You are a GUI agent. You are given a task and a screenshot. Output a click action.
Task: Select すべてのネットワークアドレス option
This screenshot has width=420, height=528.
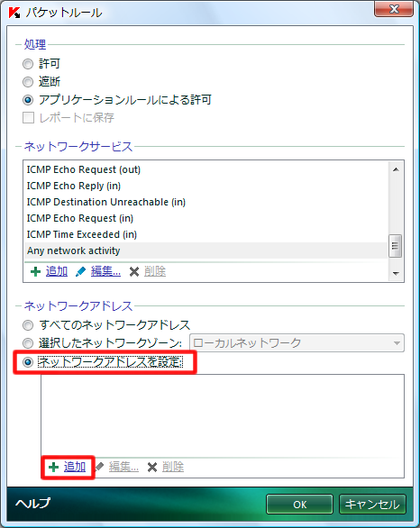tap(28, 325)
